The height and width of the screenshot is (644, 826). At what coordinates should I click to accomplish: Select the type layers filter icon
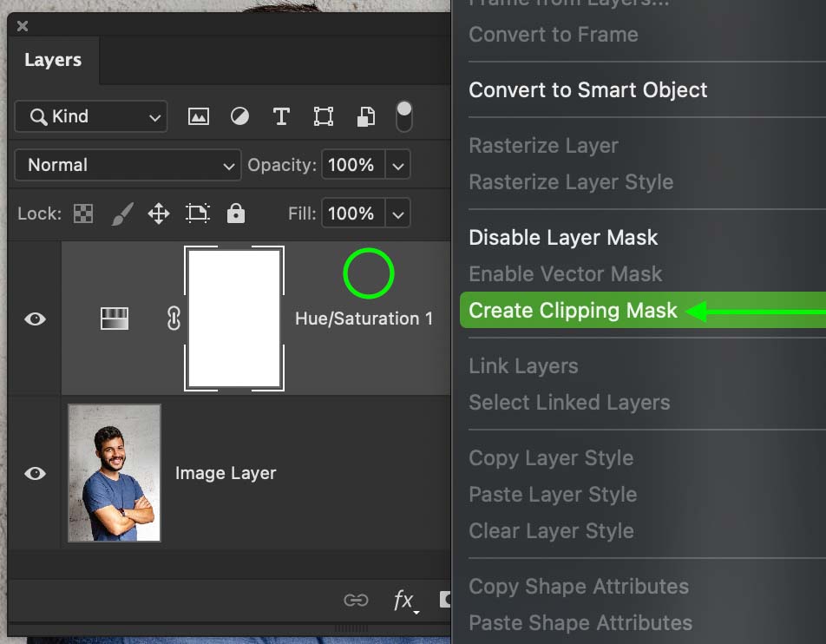(x=281, y=115)
